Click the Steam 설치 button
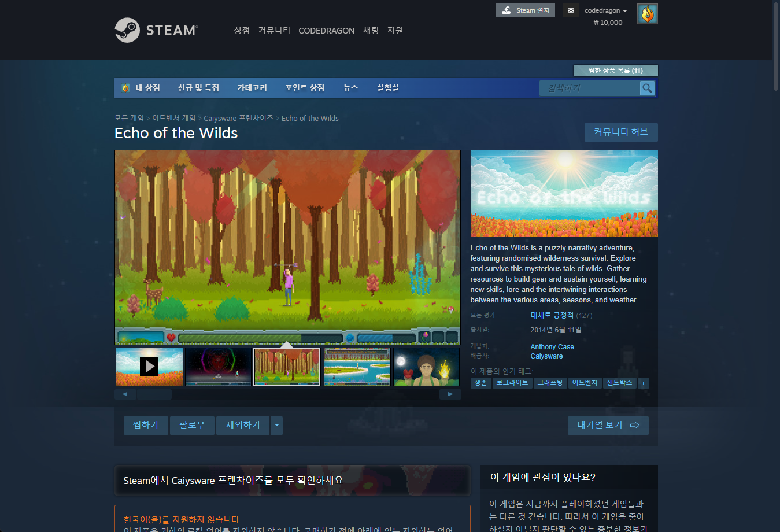Screen dimensions: 780x532 click(x=526, y=10)
